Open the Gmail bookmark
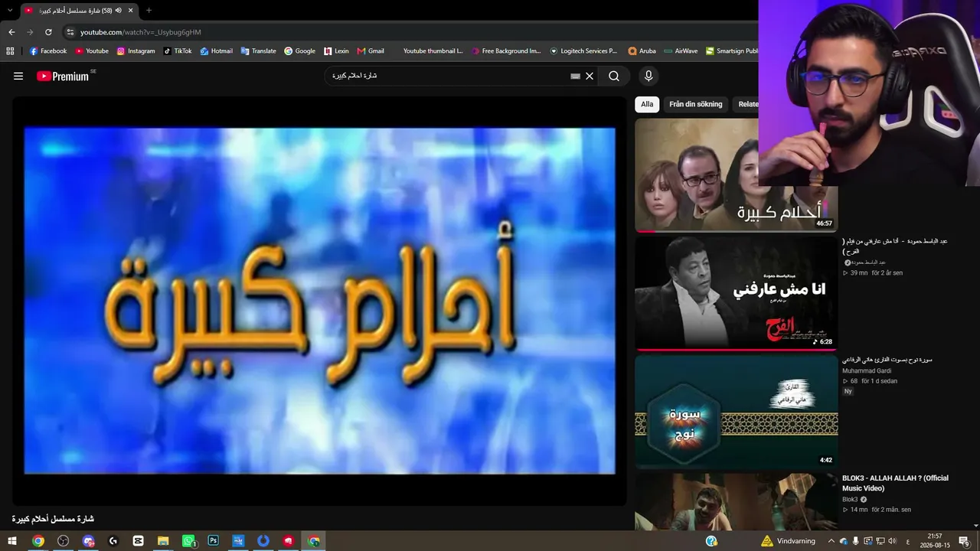This screenshot has width=980, height=551. (371, 51)
